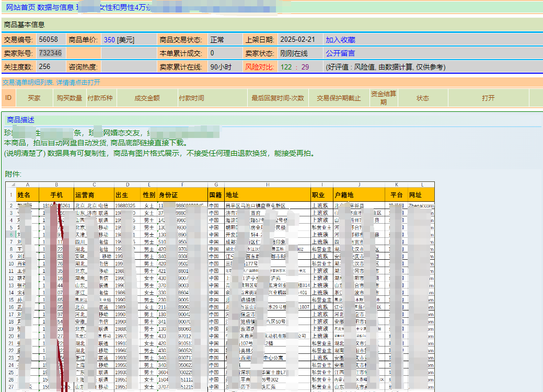543x392 pixels.
Task: Click the 资金结算期 column header
Action: point(384,98)
